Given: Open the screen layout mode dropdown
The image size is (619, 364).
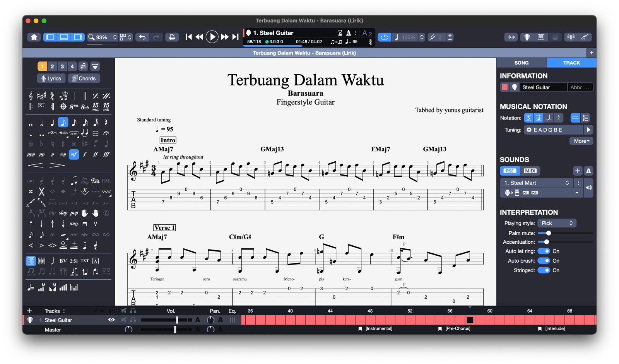Looking at the screenshot, I should [x=126, y=37].
